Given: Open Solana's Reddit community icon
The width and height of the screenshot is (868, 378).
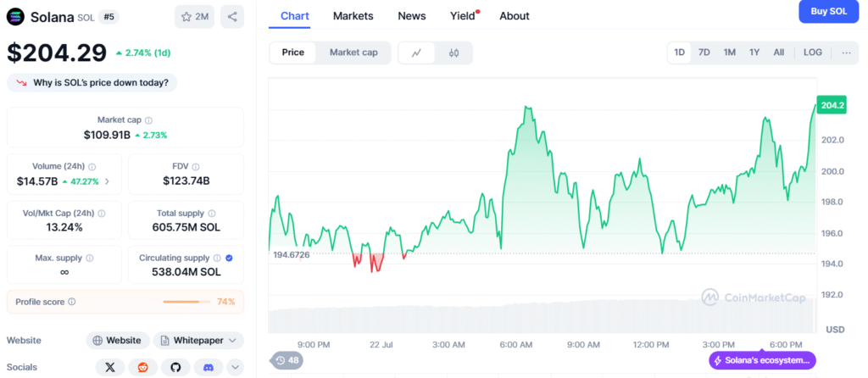Looking at the screenshot, I should click(x=142, y=367).
